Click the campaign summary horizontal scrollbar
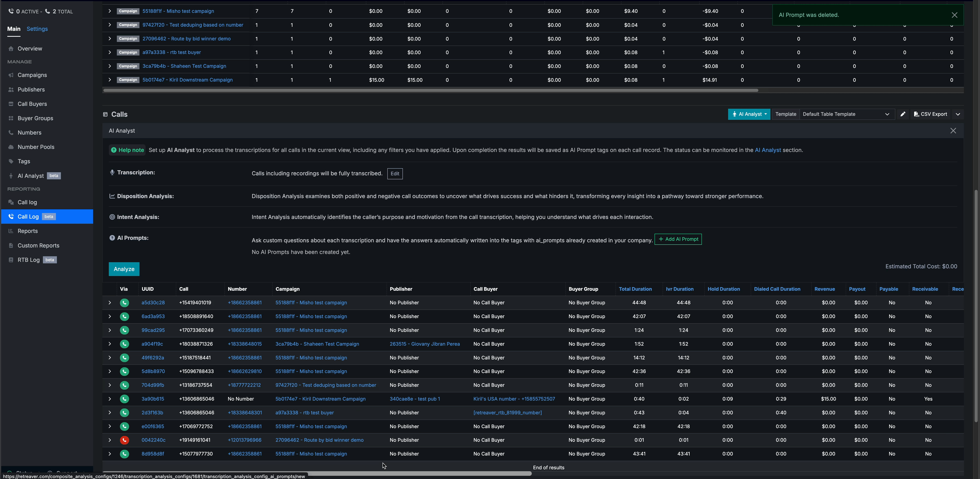Screen dimensions: 980x479 (x=431, y=91)
